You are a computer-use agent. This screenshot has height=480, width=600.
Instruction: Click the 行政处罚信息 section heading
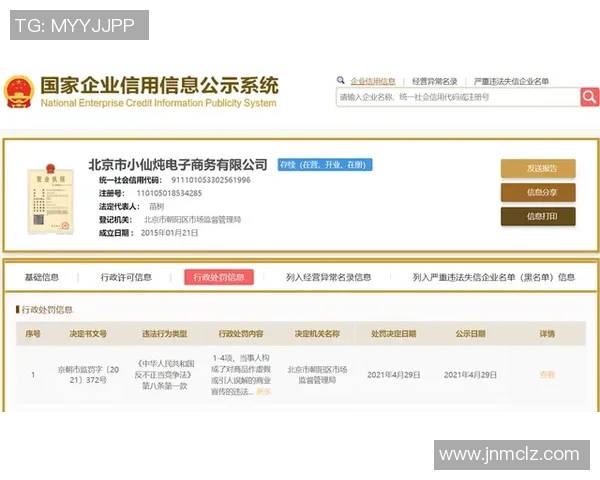pyautogui.click(x=47, y=310)
